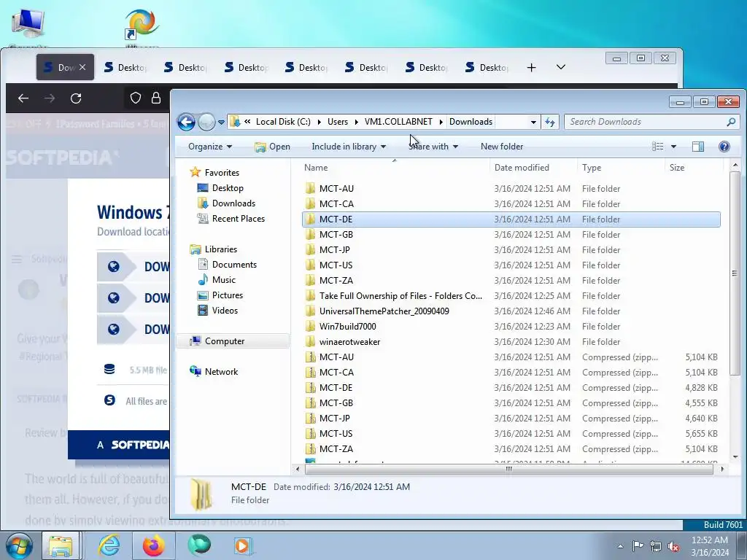This screenshot has height=560, width=747.
Task: Select the MCT-AU folder icon
Action: (x=310, y=189)
